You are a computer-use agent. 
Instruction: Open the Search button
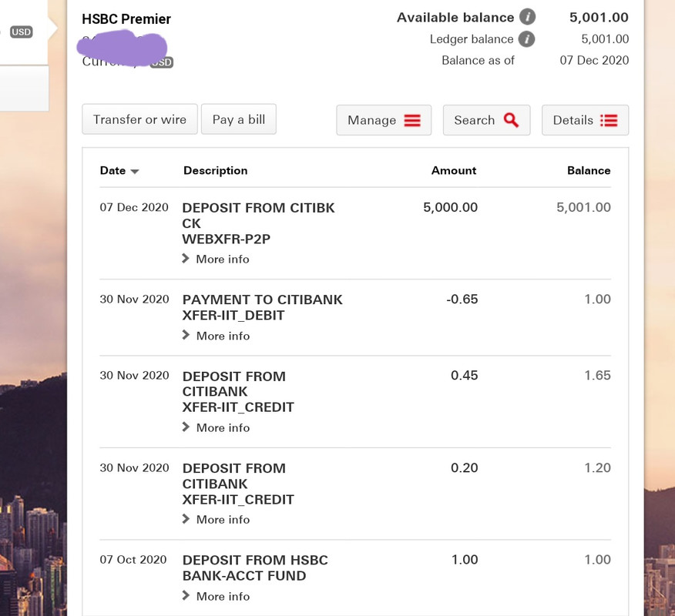pos(486,120)
